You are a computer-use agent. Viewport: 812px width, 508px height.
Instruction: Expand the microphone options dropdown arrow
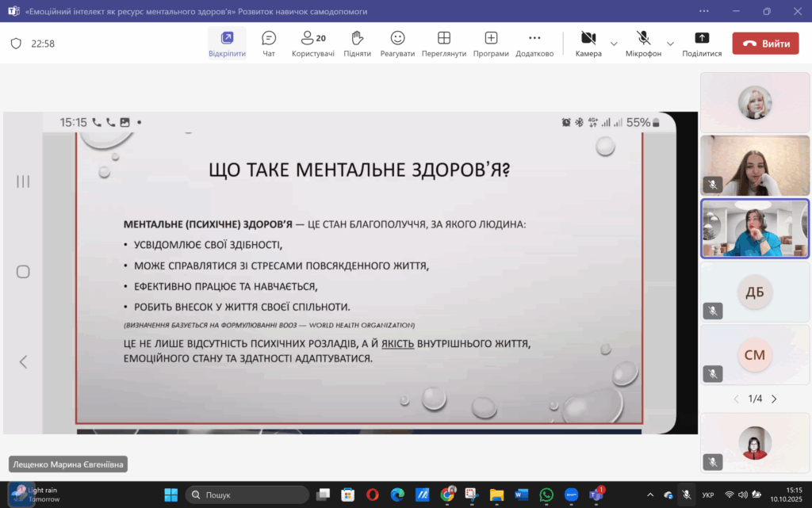(670, 44)
